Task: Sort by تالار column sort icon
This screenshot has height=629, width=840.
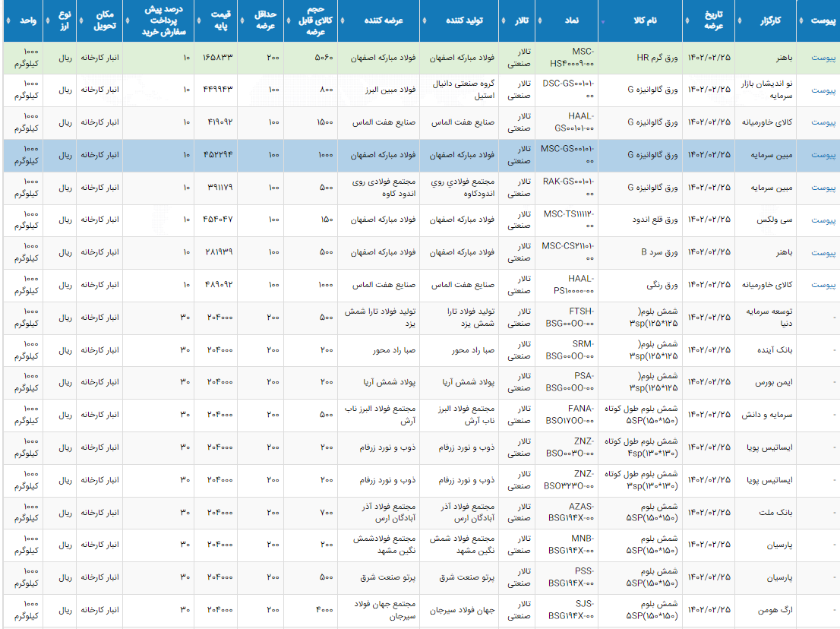Action: 503,21
